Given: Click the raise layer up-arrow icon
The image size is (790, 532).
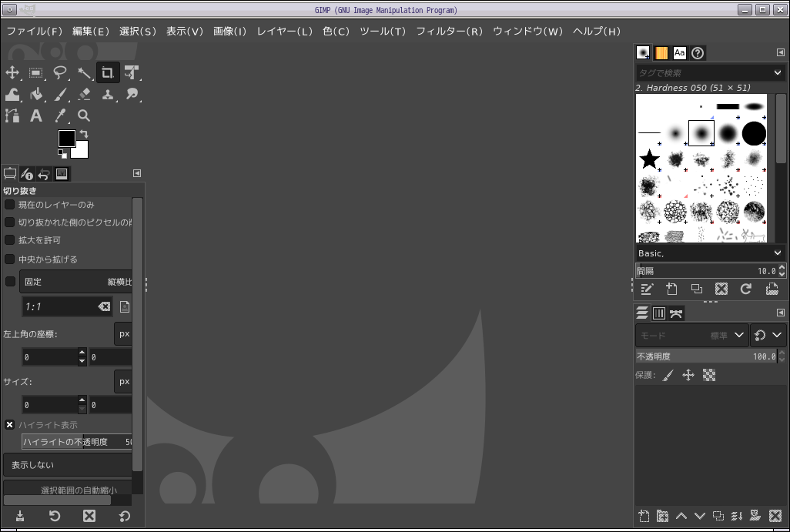Looking at the screenshot, I should 681,516.
